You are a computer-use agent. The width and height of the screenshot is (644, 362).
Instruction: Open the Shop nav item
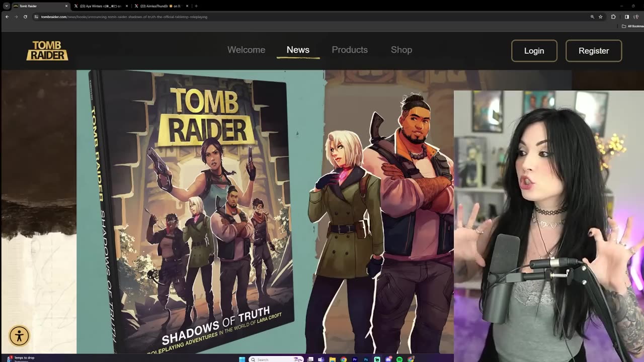point(401,50)
